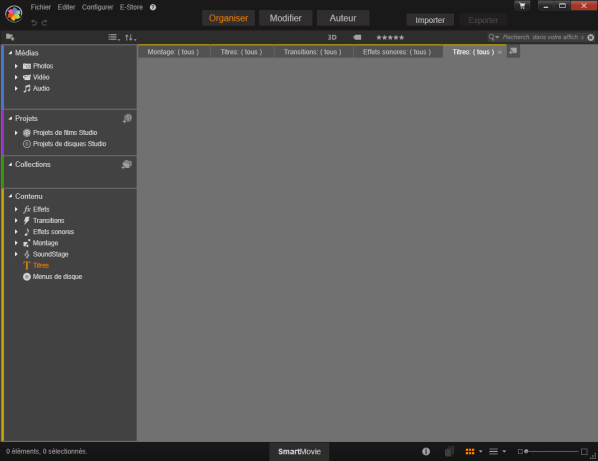The height and width of the screenshot is (461, 598).
Task: Open the shopping cart icon
Action: (x=522, y=6)
